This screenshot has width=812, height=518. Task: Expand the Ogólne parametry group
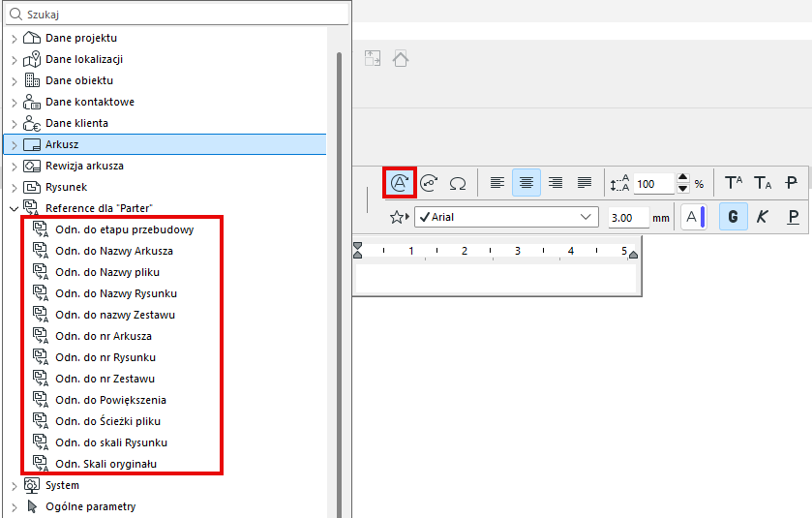point(14,507)
